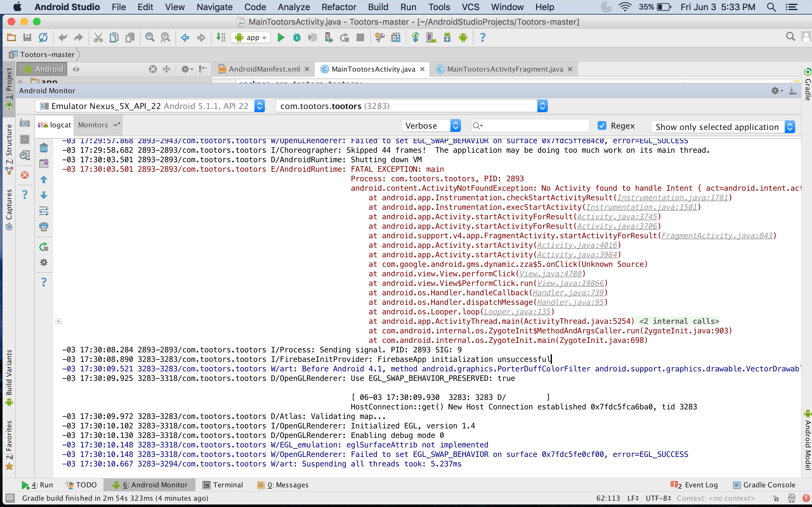
Task: Open Show only selected application dropdown
Action: pyautogui.click(x=723, y=127)
